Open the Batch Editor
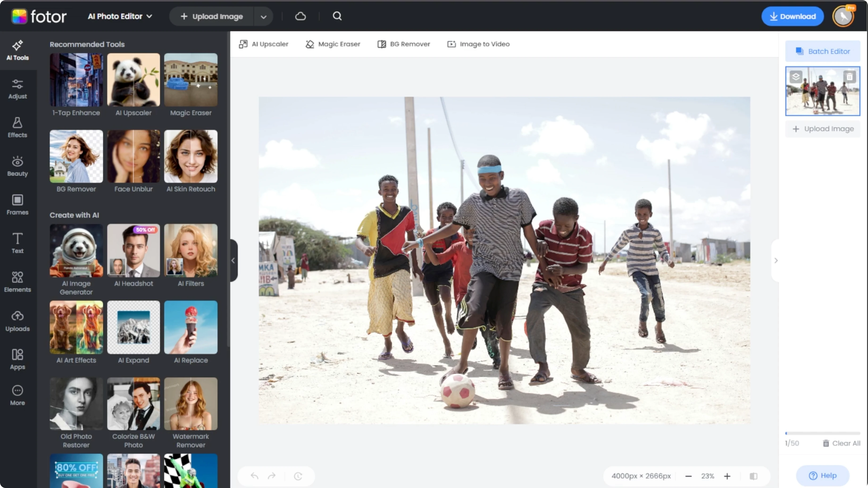The height and width of the screenshot is (488, 868). [x=822, y=51]
